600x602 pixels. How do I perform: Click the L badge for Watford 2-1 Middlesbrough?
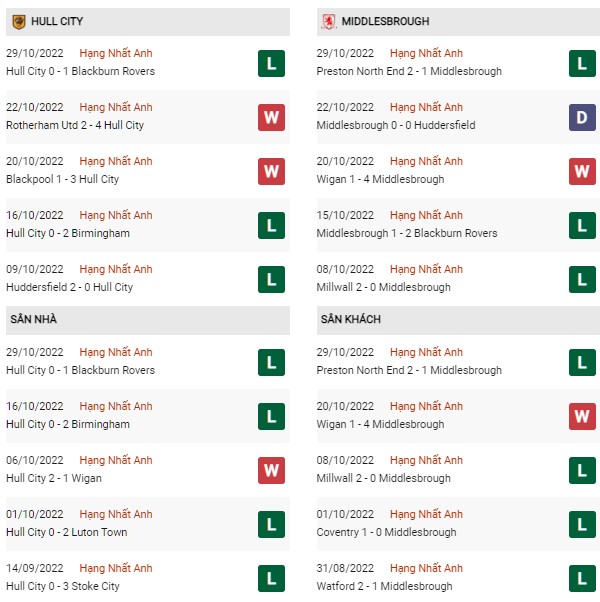[x=582, y=579]
